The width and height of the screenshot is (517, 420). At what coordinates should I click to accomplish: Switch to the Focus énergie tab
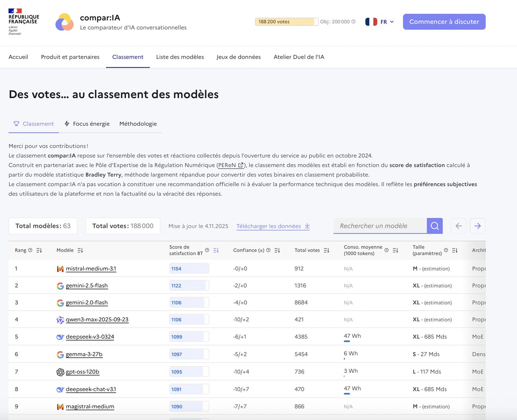[x=87, y=124]
